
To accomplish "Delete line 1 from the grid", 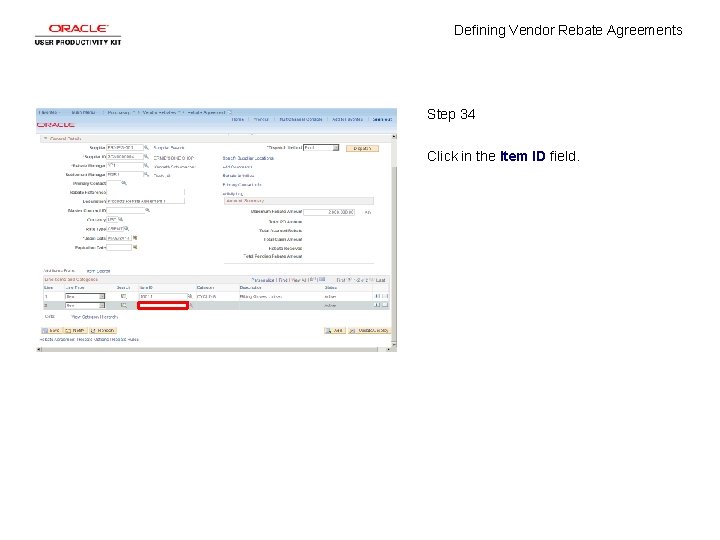I will [x=385, y=297].
